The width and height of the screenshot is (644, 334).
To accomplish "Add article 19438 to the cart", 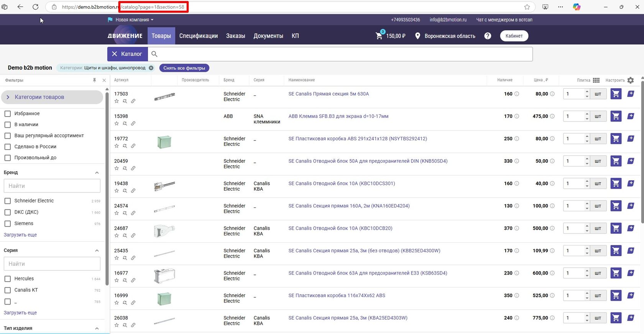I will [616, 184].
